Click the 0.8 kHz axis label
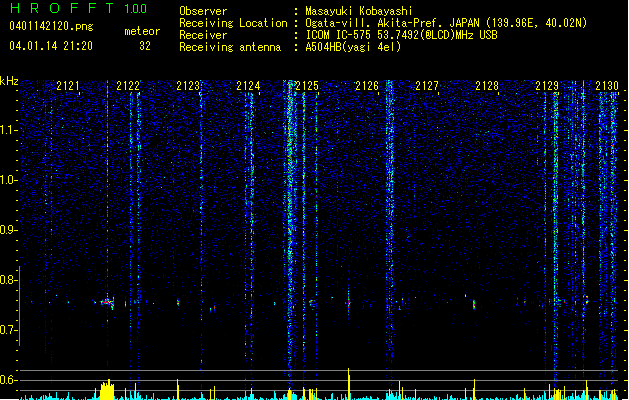This screenshot has height=400, width=629. [8, 280]
